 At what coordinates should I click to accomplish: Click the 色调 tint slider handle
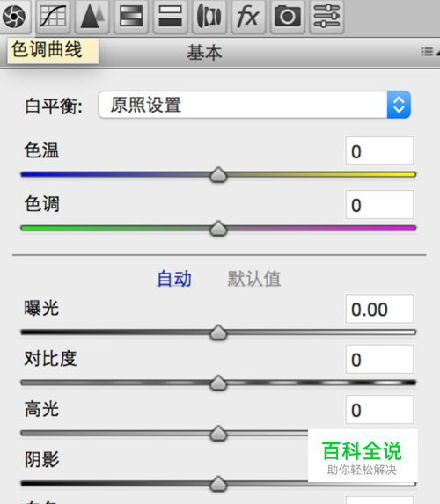click(218, 229)
